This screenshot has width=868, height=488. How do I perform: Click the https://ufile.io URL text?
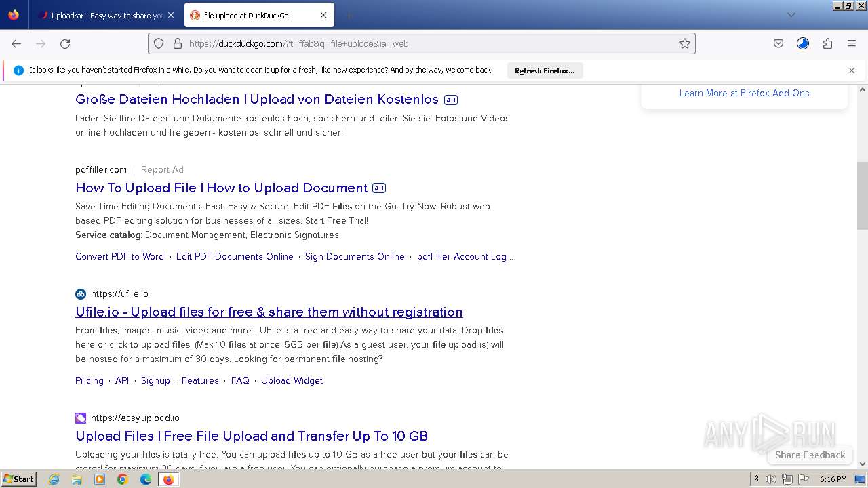click(x=119, y=294)
